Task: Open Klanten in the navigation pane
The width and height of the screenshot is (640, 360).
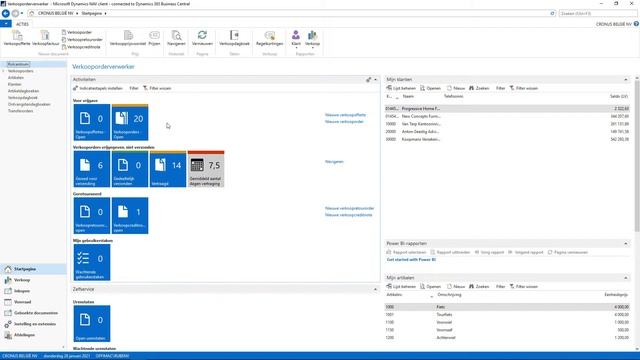Action: tap(15, 84)
